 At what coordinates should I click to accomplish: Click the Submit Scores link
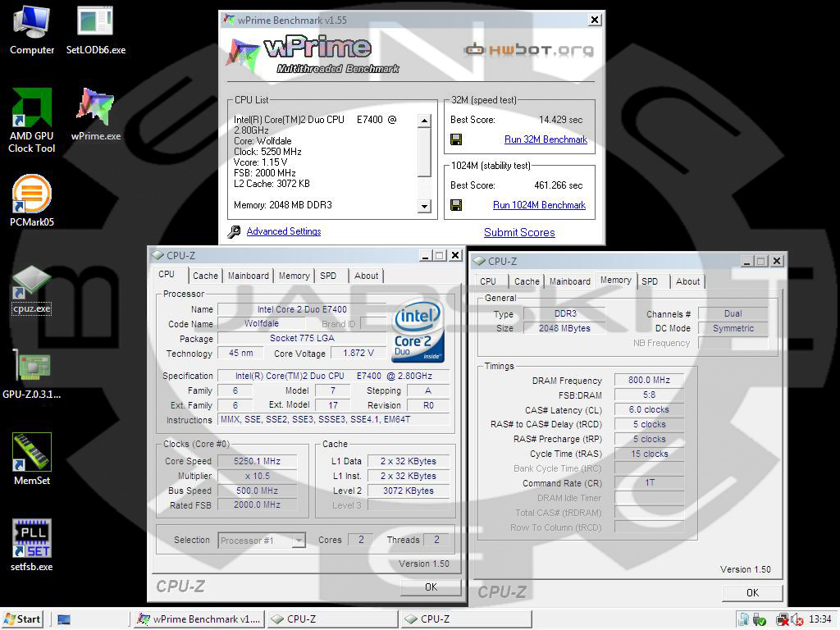(x=519, y=232)
